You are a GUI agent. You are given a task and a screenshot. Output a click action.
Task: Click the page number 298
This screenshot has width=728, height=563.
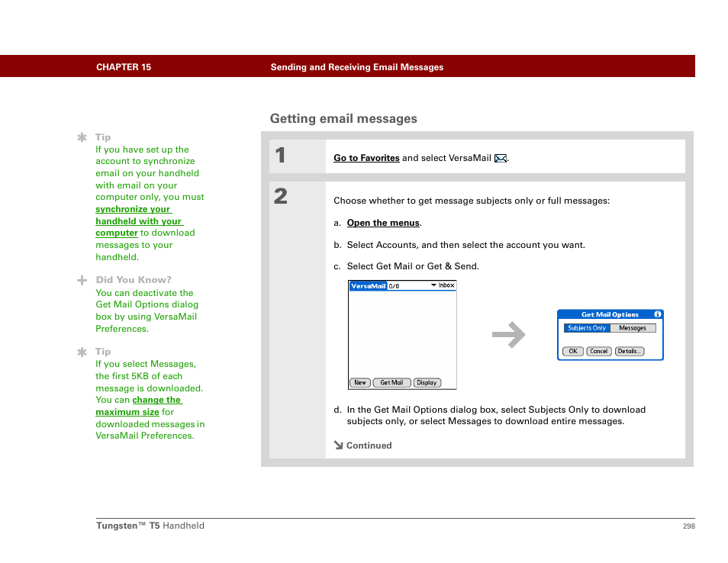[689, 526]
